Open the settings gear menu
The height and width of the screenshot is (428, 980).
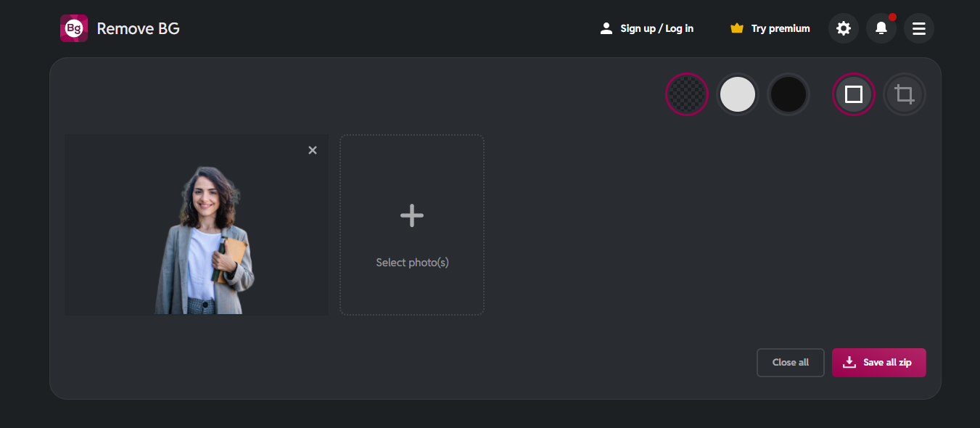click(844, 28)
